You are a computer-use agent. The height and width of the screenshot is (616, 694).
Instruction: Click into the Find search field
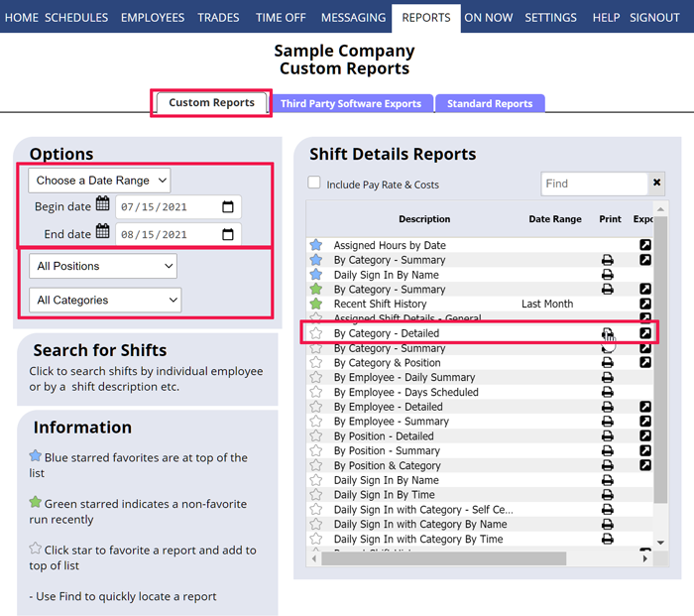coord(593,184)
